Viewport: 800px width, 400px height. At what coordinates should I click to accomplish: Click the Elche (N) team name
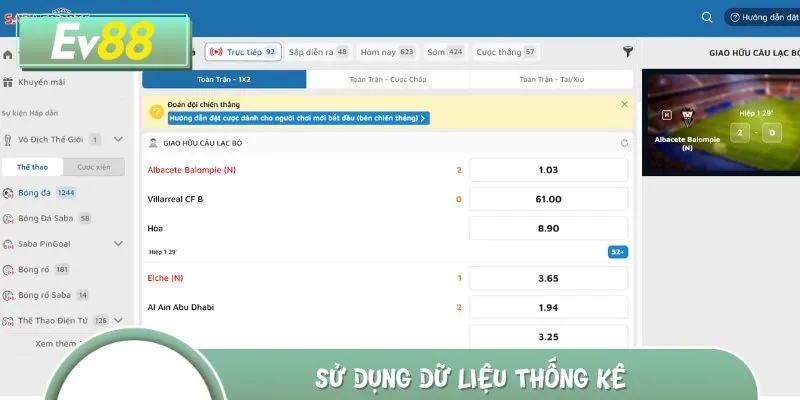pos(165,278)
